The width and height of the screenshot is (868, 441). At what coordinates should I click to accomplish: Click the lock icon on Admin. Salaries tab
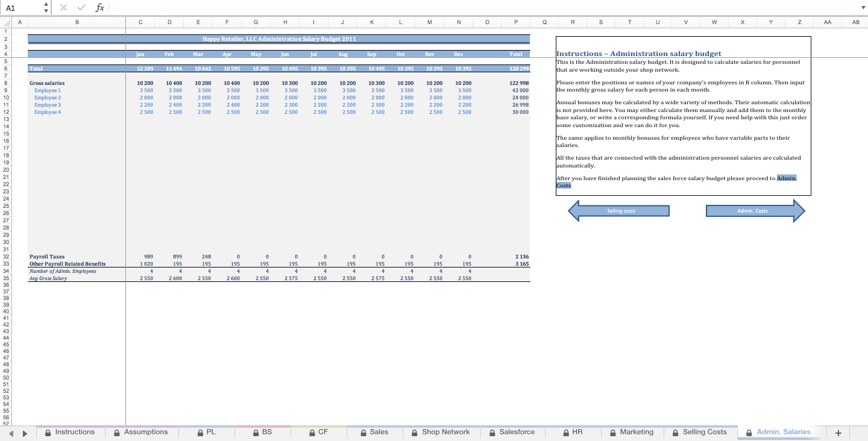point(749,432)
